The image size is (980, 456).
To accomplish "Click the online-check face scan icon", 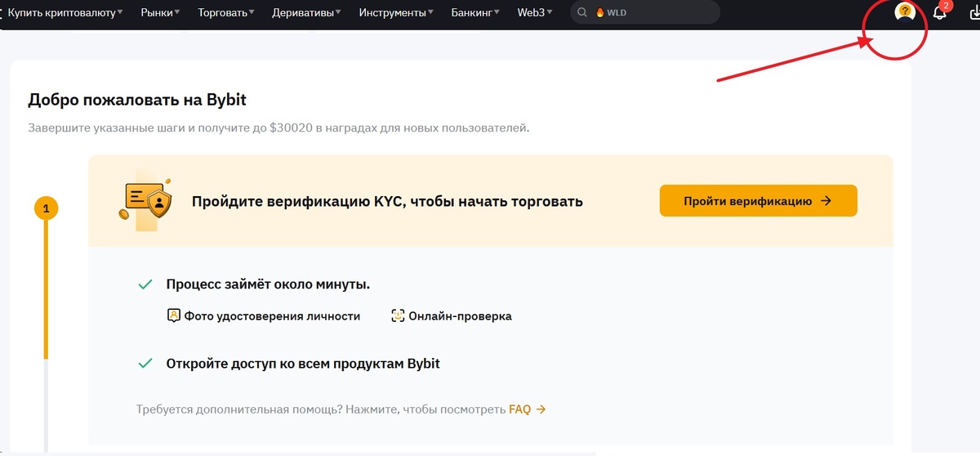I will (398, 315).
